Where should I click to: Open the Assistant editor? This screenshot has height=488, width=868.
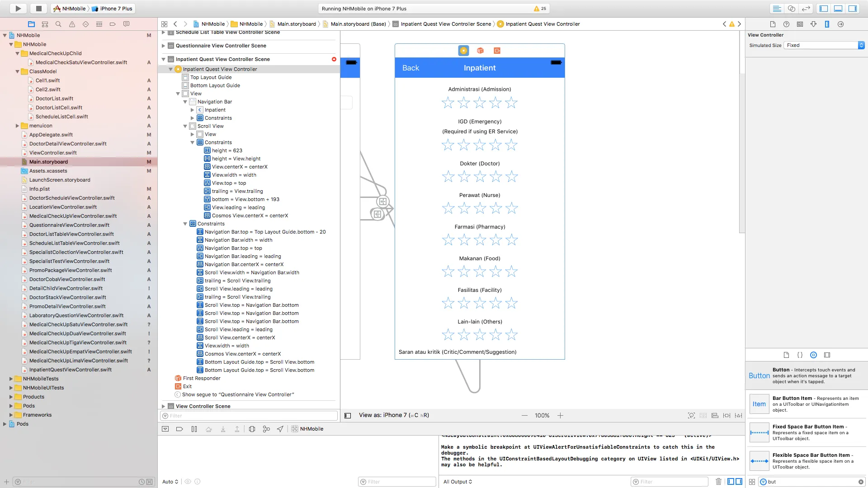791,8
